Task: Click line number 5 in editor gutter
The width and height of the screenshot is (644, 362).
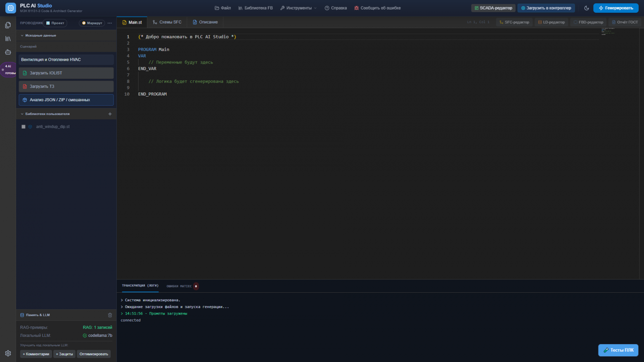Action: 128,62
